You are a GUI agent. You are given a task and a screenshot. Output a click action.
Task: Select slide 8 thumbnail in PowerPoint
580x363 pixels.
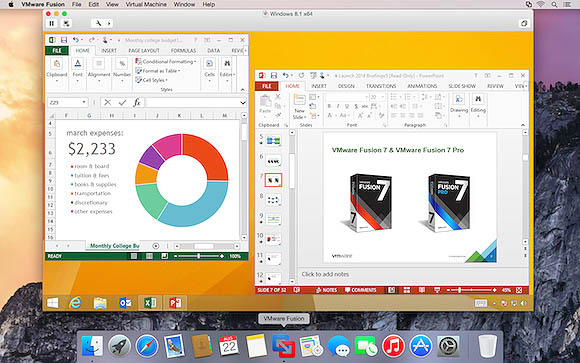click(273, 200)
